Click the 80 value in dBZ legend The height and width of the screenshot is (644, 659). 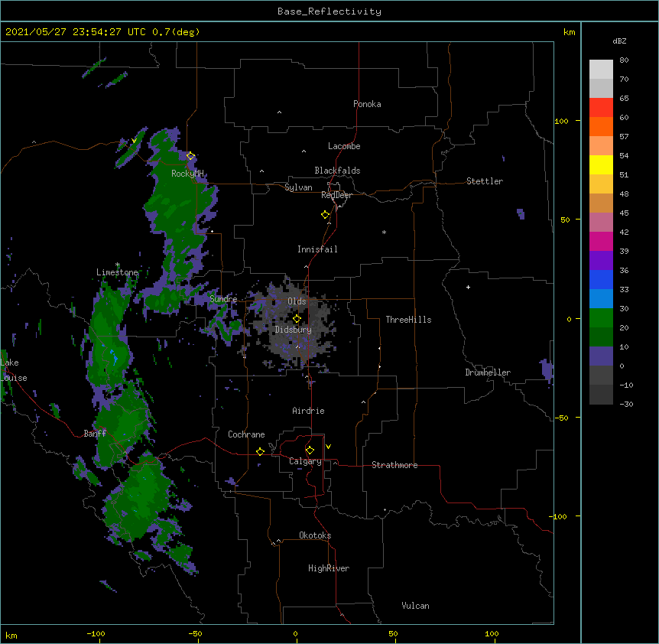(624, 60)
